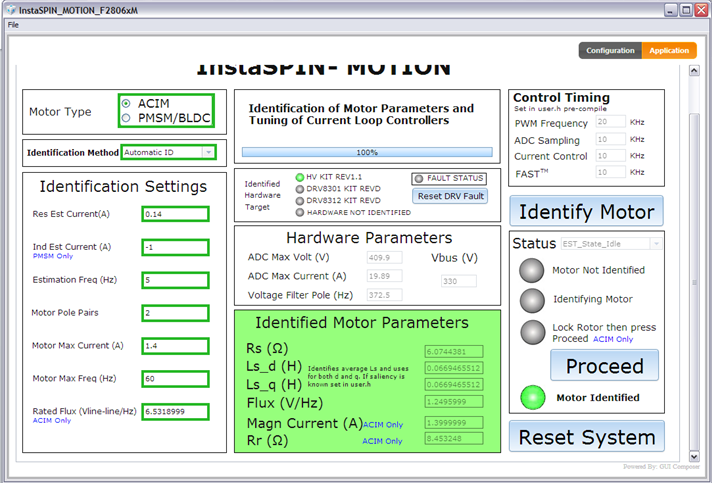
Task: Click the Ls_d value field
Action: 454,368
